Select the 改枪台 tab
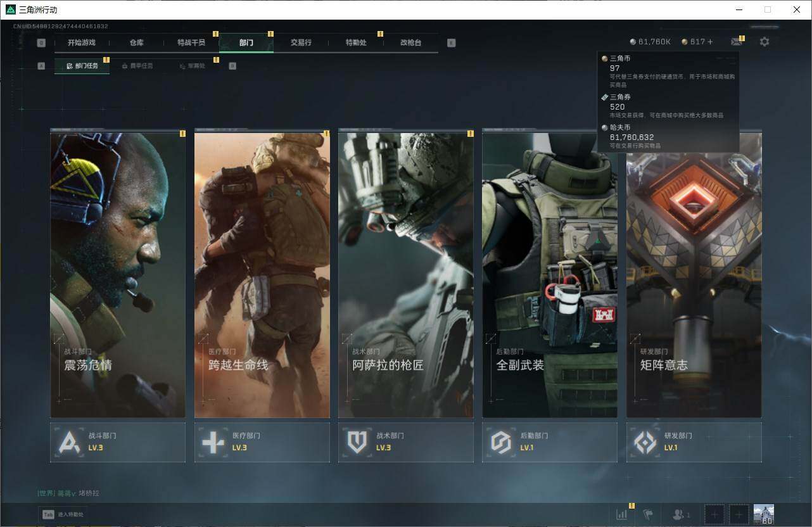The height and width of the screenshot is (527, 812). [410, 42]
